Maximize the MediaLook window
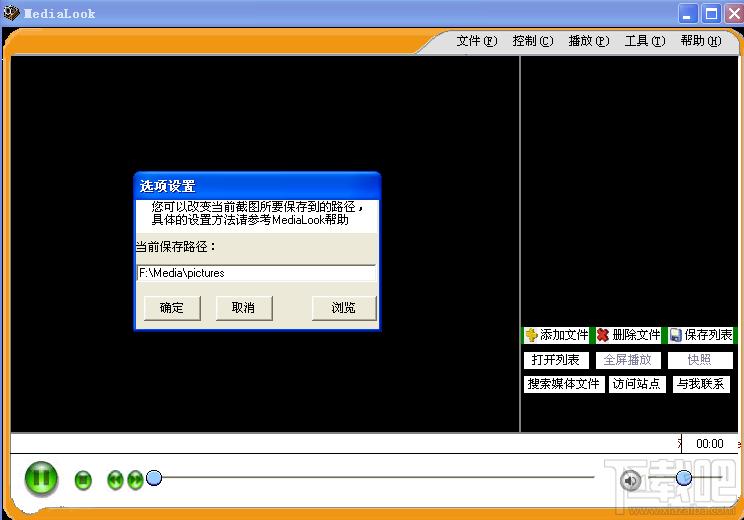This screenshot has width=744, height=520. click(x=711, y=14)
